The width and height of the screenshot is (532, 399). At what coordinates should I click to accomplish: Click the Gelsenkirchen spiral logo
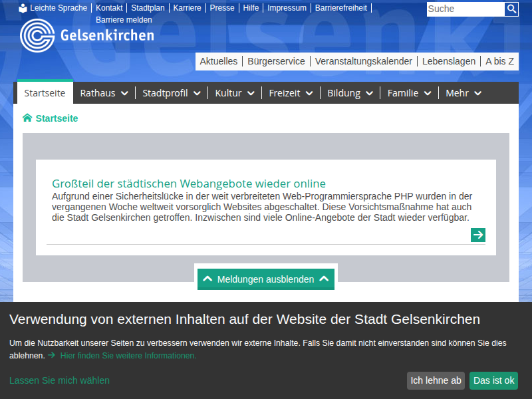click(37, 35)
